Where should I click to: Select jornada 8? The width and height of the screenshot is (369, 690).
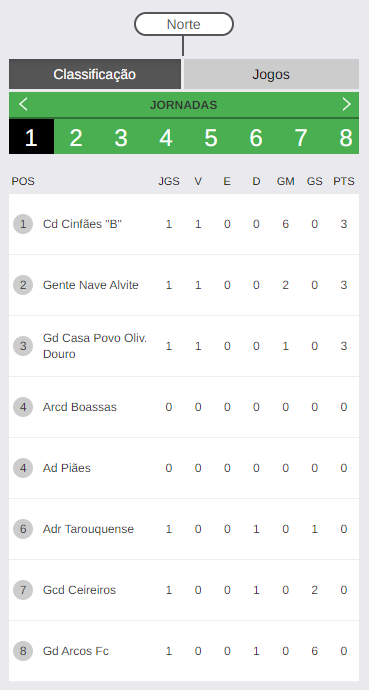coord(346,137)
